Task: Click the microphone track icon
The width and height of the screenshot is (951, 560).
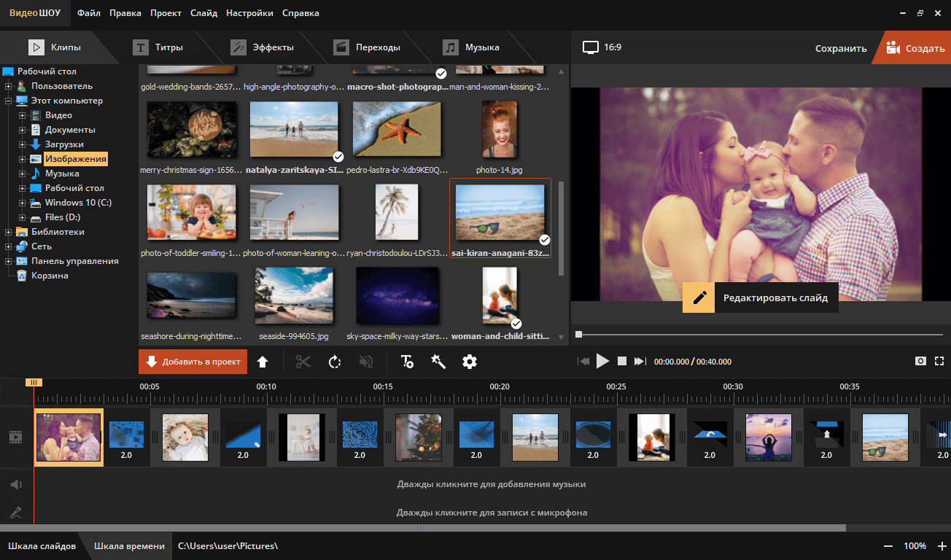Action: click(x=16, y=513)
